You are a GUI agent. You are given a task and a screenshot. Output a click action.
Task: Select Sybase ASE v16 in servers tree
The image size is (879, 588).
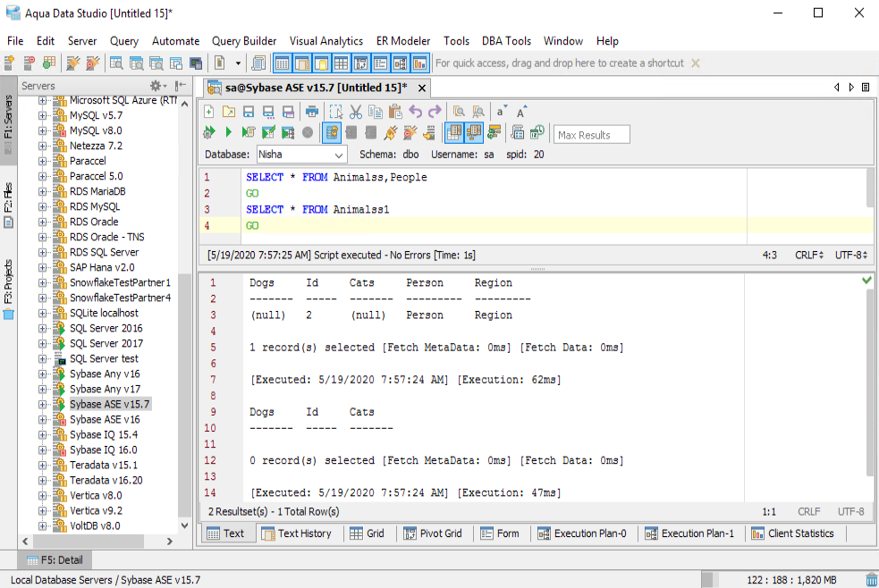click(105, 419)
